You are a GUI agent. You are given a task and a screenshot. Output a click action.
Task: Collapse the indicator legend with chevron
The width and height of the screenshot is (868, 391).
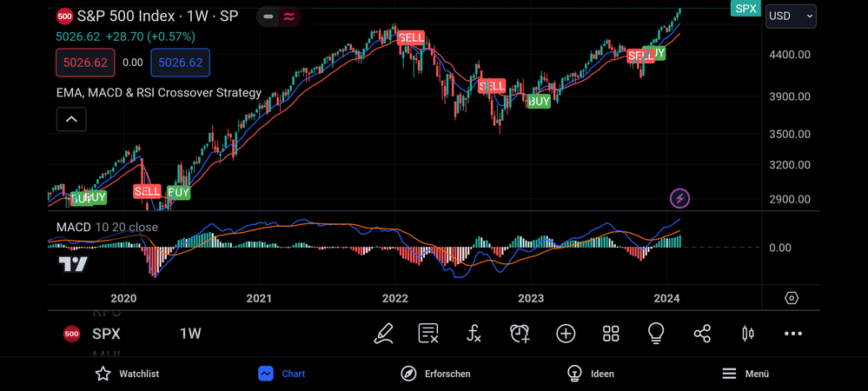click(71, 119)
